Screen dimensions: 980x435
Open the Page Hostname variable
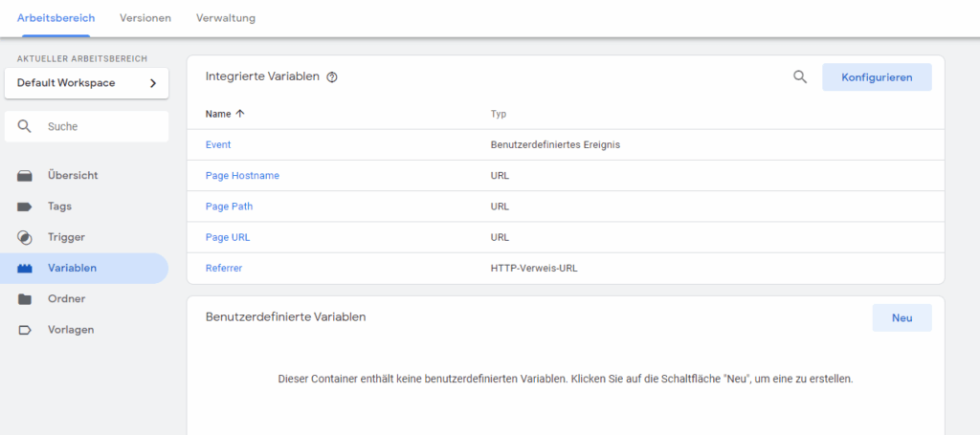[242, 176]
